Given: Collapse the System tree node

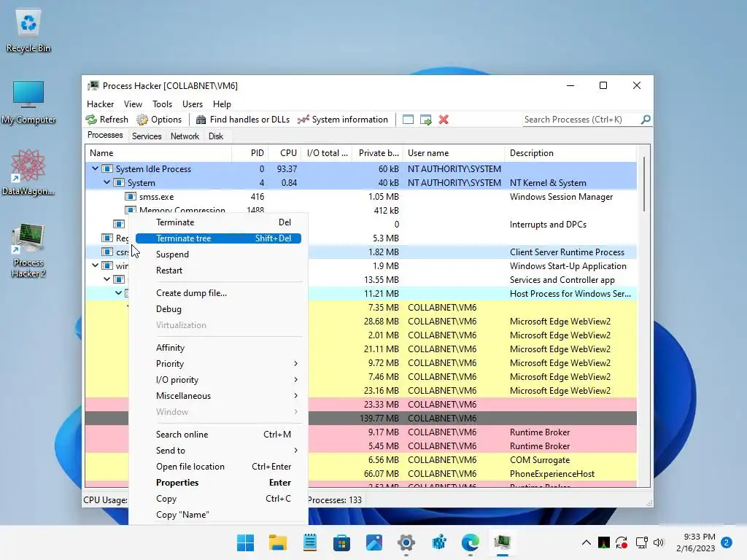Looking at the screenshot, I should coord(107,182).
